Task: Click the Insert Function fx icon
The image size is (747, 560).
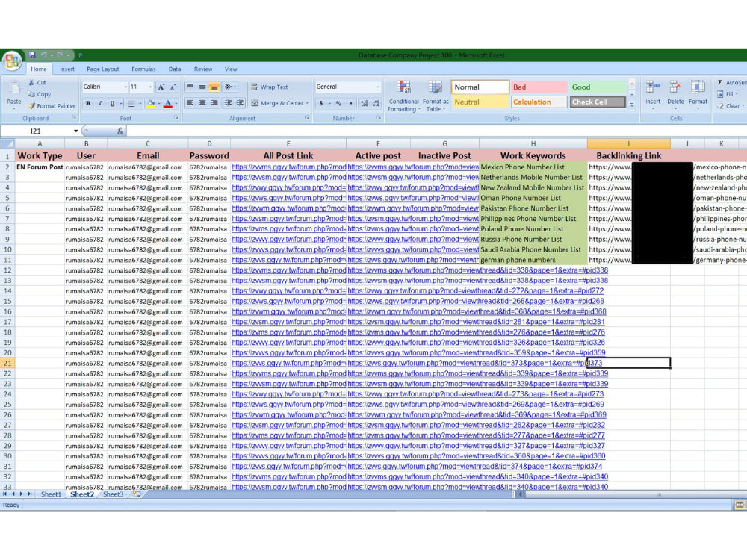Action: [120, 131]
